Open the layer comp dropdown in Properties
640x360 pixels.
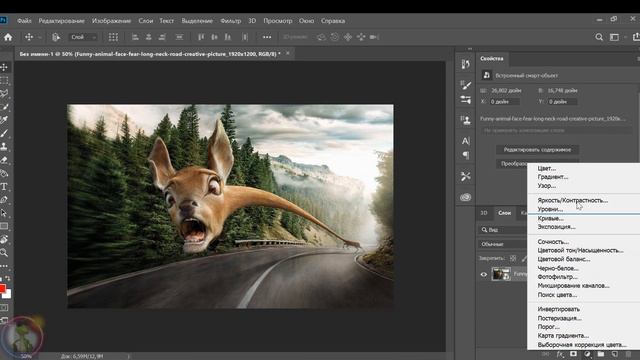coord(557,131)
